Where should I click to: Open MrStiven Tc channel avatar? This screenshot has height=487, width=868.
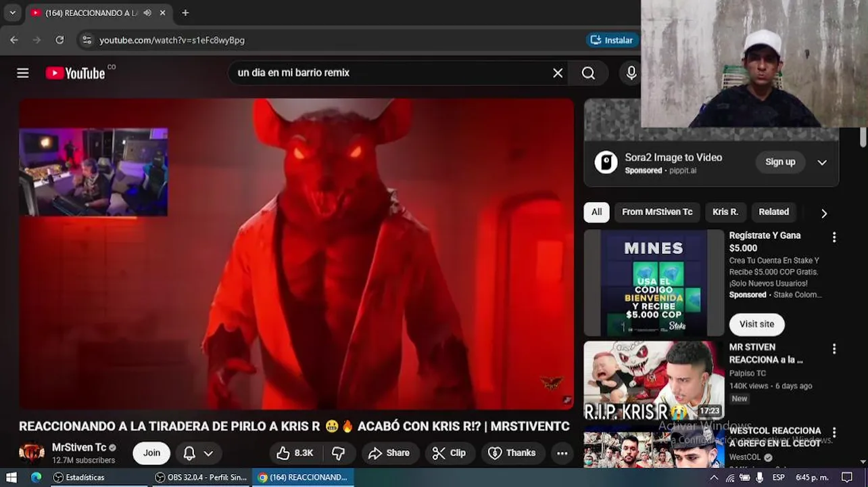click(x=32, y=453)
